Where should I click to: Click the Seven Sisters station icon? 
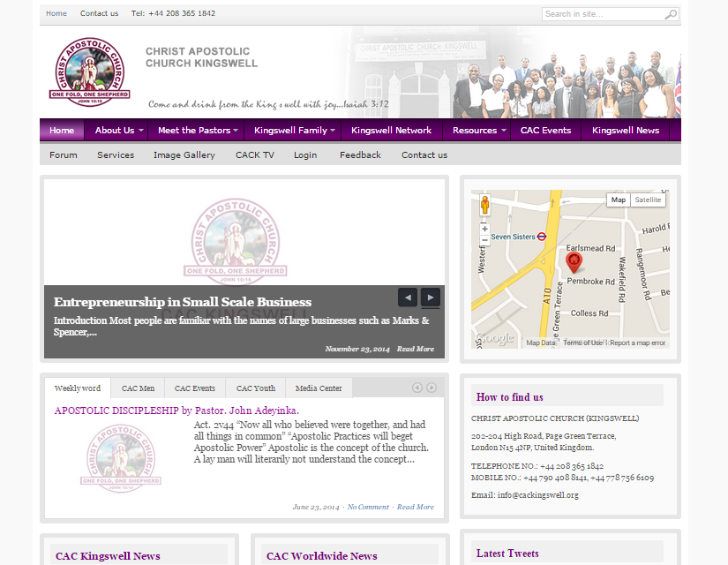[542, 237]
